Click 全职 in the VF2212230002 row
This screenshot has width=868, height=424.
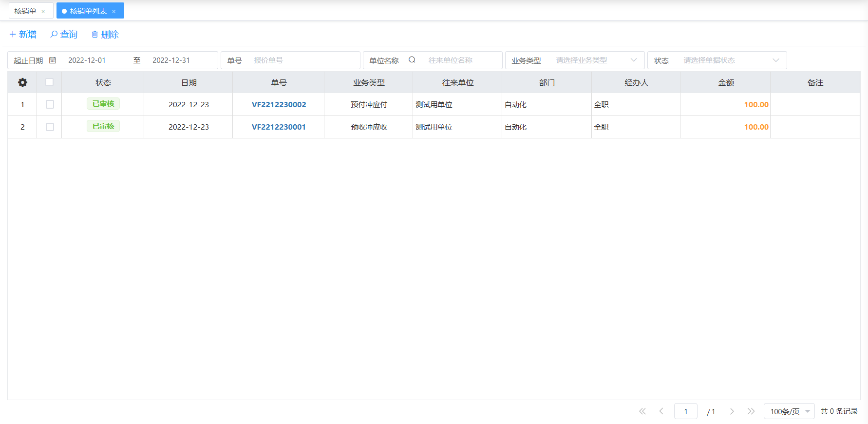coord(602,104)
